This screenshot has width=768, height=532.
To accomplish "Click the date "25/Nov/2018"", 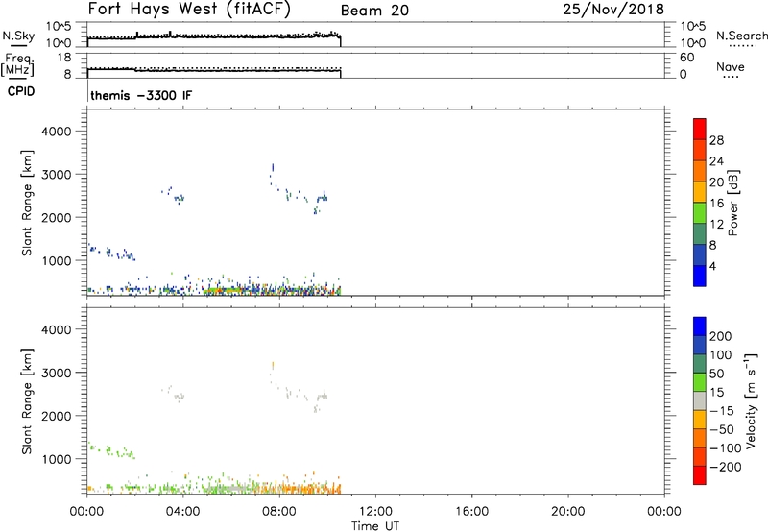I will pyautogui.click(x=613, y=10).
